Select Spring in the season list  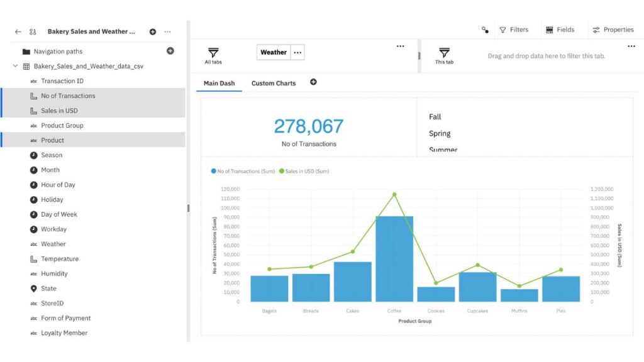pyautogui.click(x=440, y=133)
